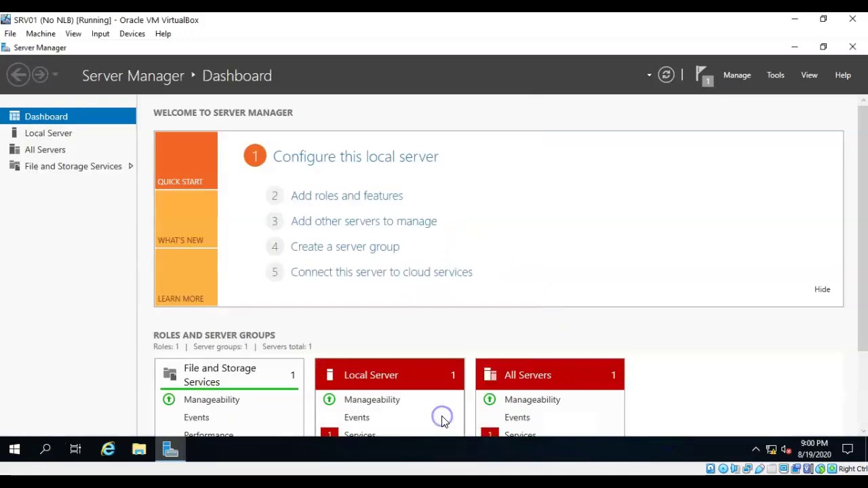
Task: Click Manageability in All Servers tile
Action: click(532, 400)
